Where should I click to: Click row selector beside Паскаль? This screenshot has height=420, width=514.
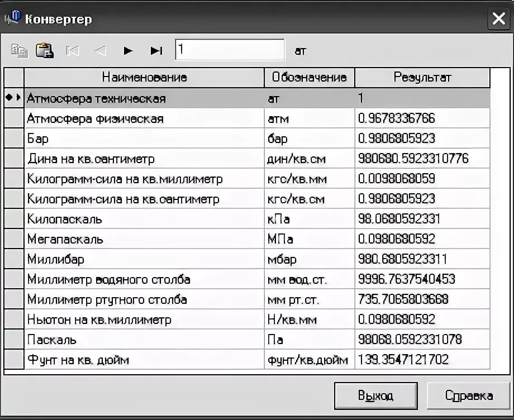coord(14,340)
